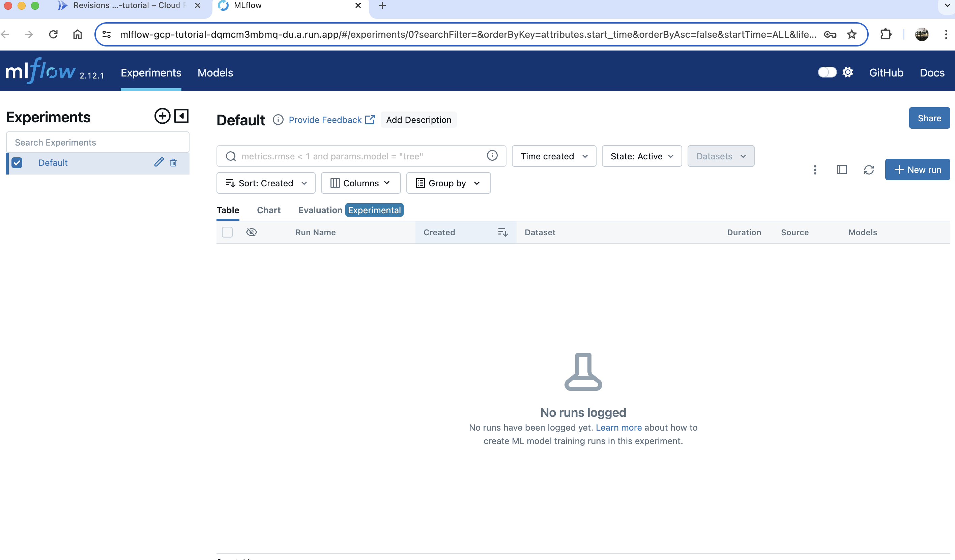Click the search help info icon
Image resolution: width=955 pixels, height=560 pixels.
(x=492, y=156)
